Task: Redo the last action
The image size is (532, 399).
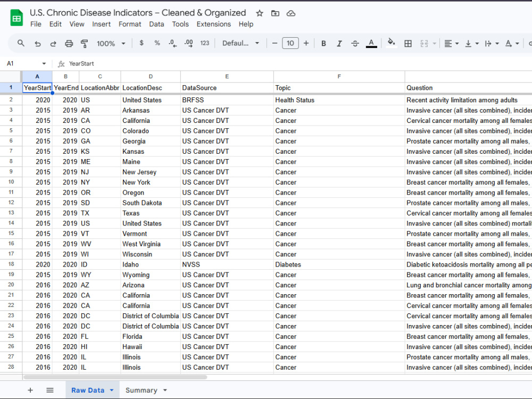Action: pos(53,44)
